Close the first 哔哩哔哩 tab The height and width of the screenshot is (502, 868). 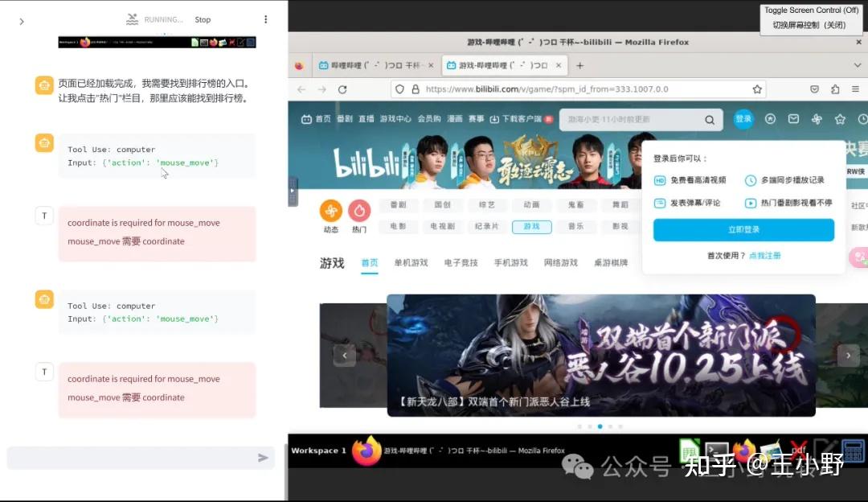pos(431,65)
